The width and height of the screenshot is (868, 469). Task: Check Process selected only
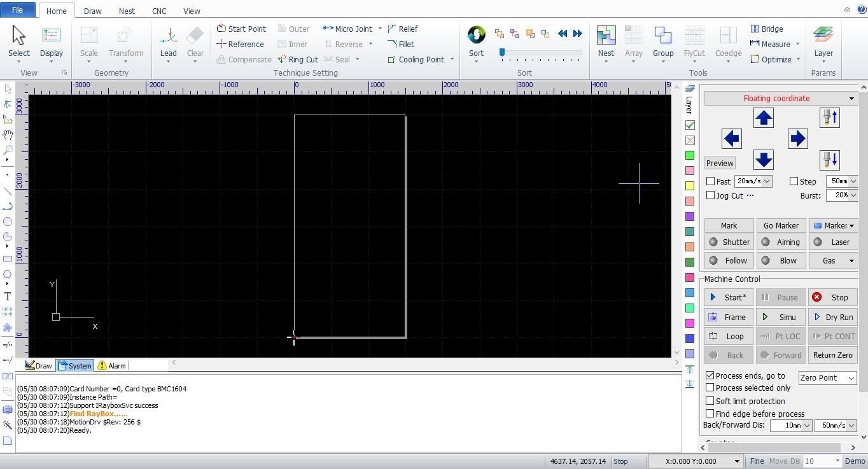tap(710, 388)
